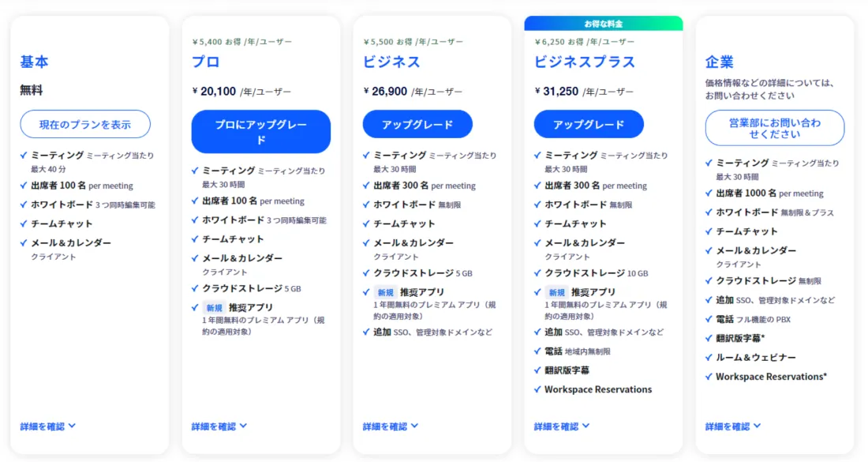Click アップグレード button under ビジネスプラス plan

[589, 124]
